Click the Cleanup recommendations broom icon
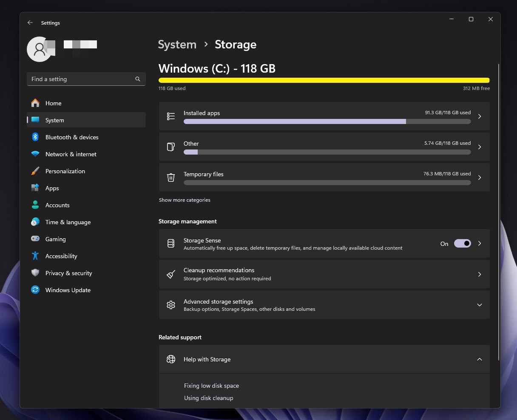This screenshot has width=517, height=420. [171, 274]
